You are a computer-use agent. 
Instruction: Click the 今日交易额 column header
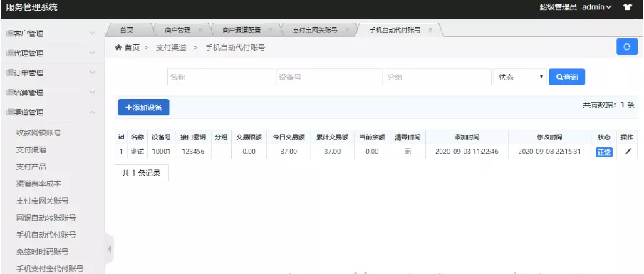289,137
